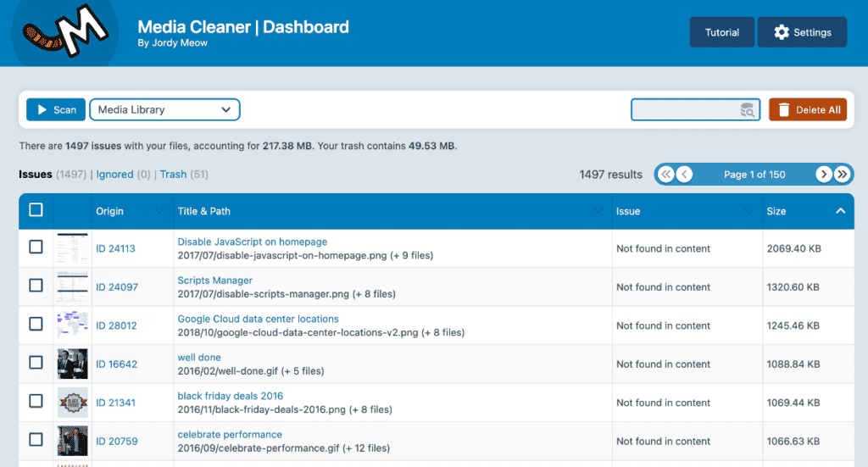
Task: Toggle the Size column sort arrow
Action: 840,211
